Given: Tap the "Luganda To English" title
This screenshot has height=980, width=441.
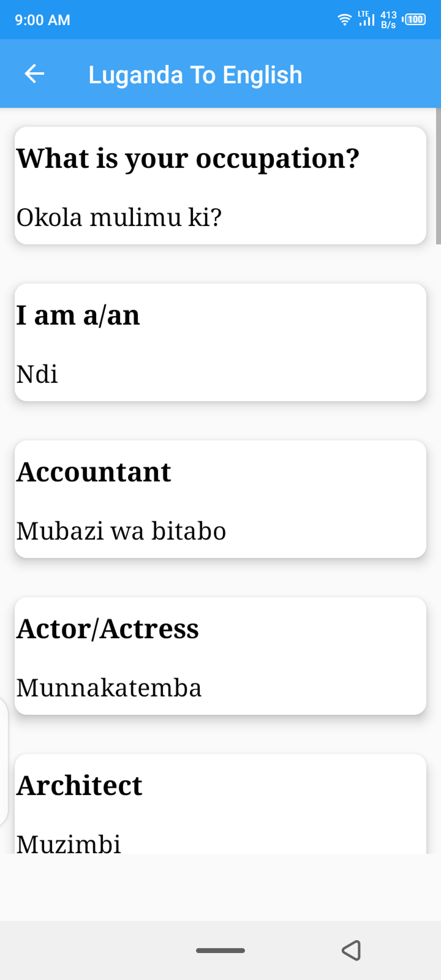Looking at the screenshot, I should click(195, 75).
